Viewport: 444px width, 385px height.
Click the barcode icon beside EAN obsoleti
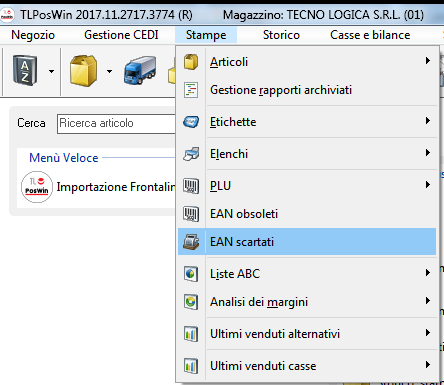pyautogui.click(x=191, y=214)
